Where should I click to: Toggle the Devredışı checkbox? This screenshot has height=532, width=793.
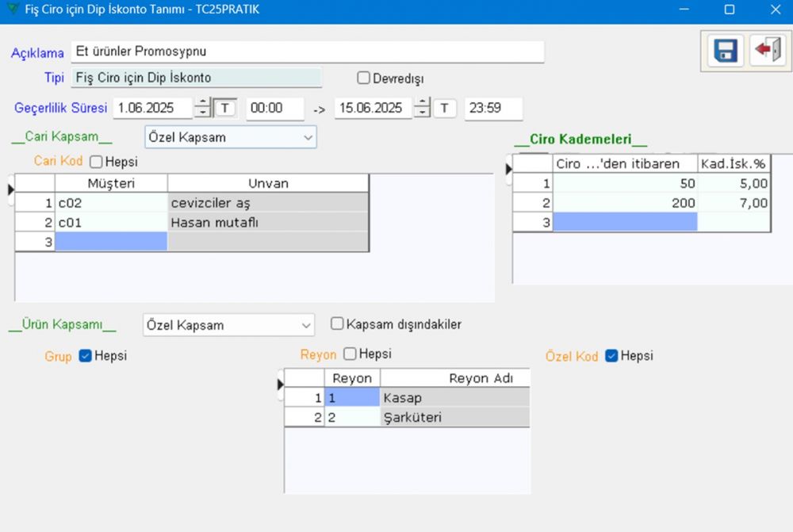(364, 78)
